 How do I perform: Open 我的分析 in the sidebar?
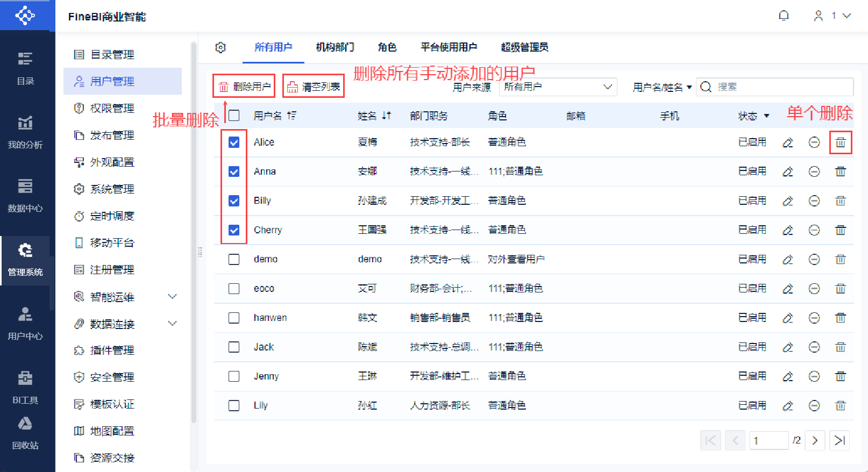[x=25, y=132]
